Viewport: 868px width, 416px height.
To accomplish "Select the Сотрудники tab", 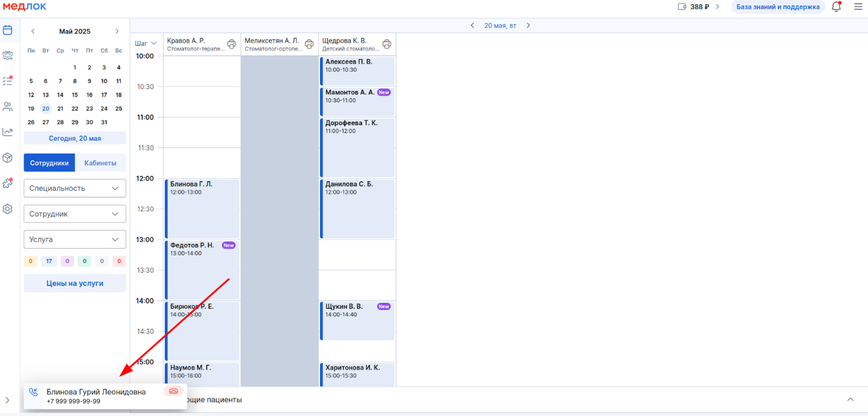I will (x=49, y=163).
